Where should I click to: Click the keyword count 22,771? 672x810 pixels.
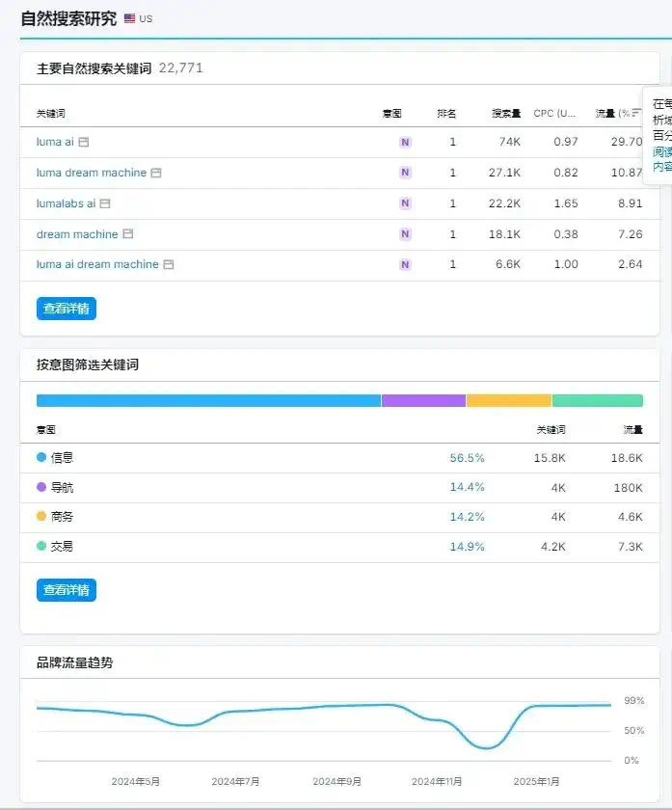(181, 68)
